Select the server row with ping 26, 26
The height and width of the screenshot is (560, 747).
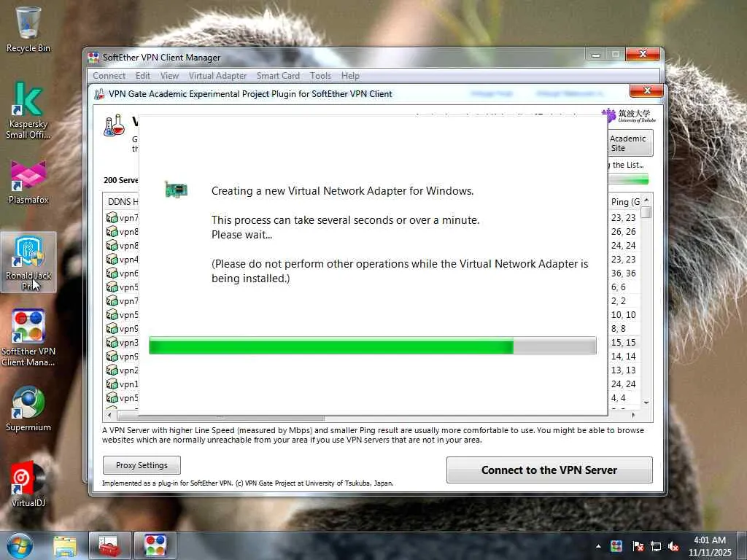tap(624, 231)
